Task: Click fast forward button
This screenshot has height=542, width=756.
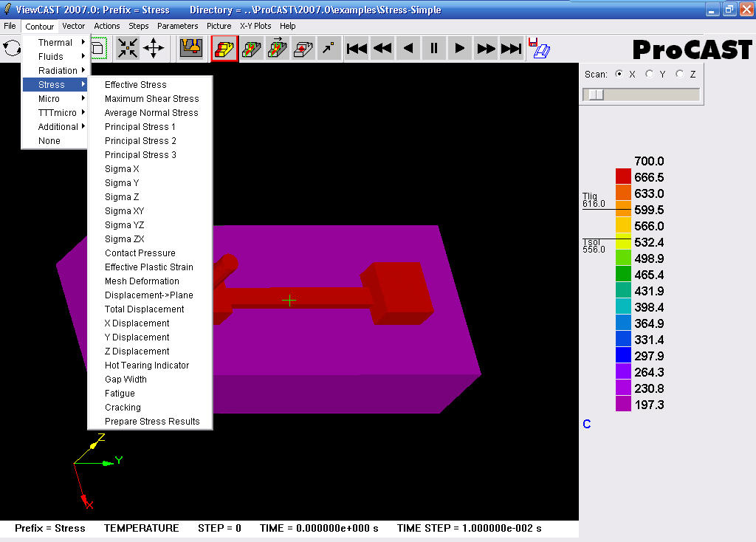Action: tap(486, 48)
